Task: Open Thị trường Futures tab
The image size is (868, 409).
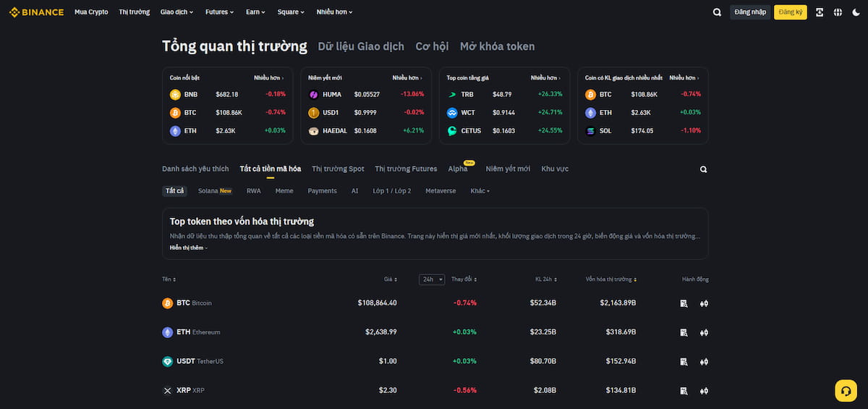Action: click(406, 169)
